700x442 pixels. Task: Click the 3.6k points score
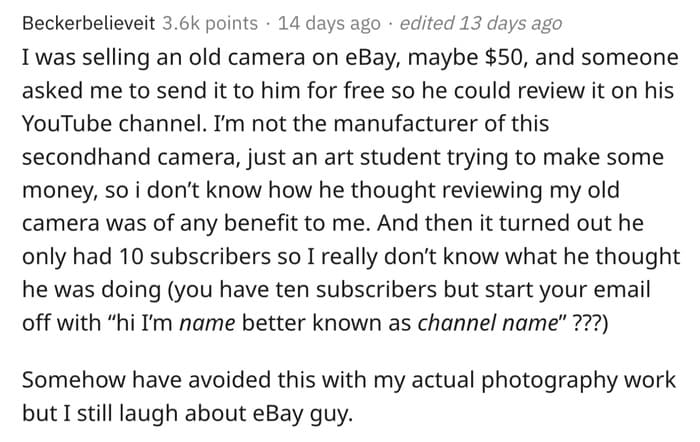coord(210,23)
